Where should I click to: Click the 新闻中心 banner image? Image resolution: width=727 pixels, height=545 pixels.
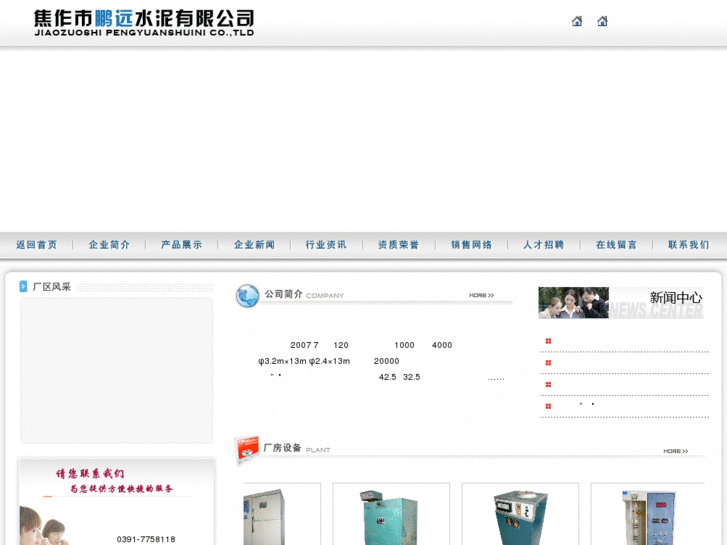pos(621,303)
